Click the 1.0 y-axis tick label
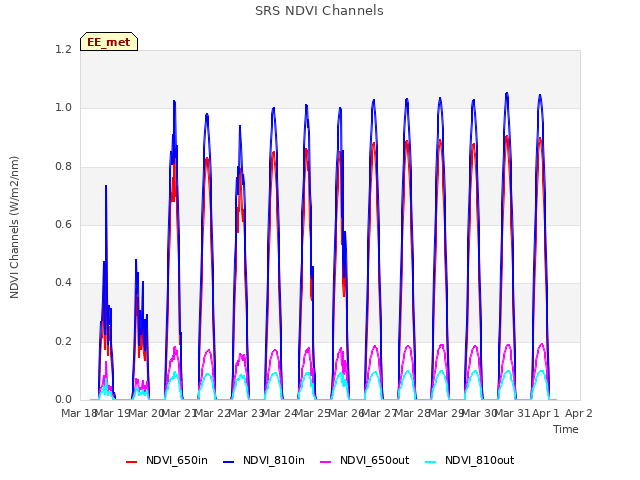 coord(63,108)
